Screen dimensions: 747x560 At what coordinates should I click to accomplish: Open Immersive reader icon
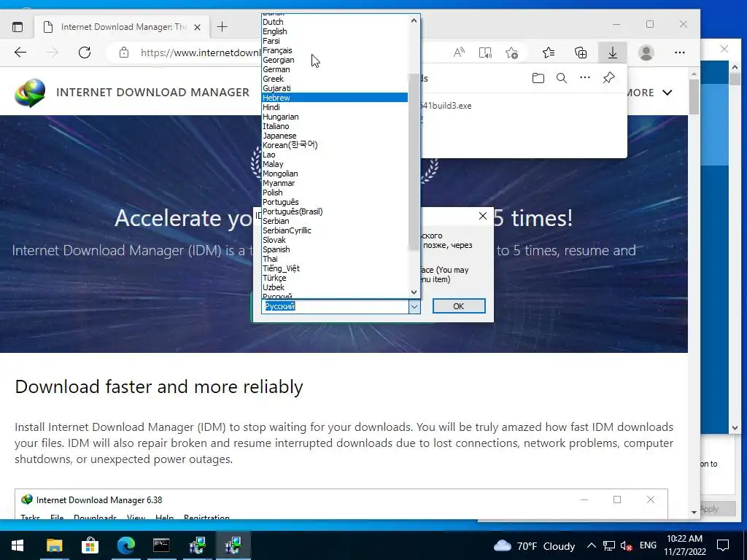pos(485,52)
